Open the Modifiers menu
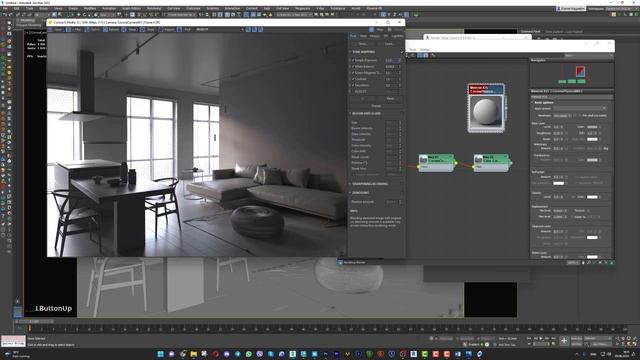The width and height of the screenshot is (640, 360). pos(90,8)
